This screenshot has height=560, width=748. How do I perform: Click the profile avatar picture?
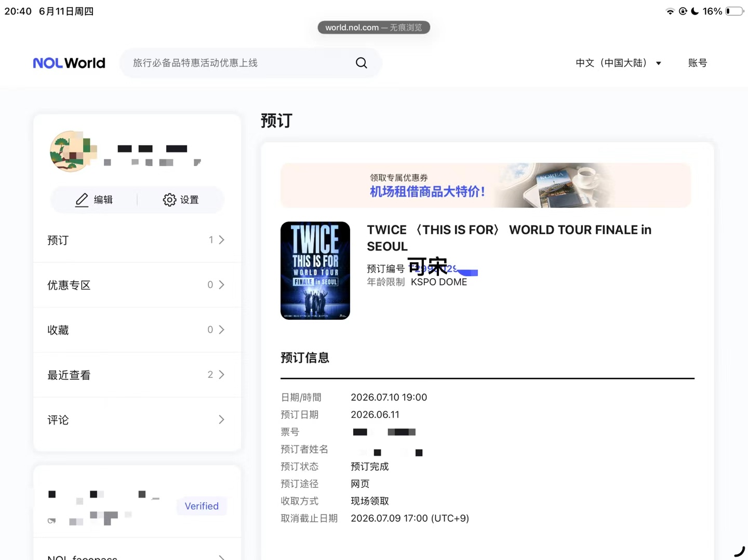coord(71,151)
